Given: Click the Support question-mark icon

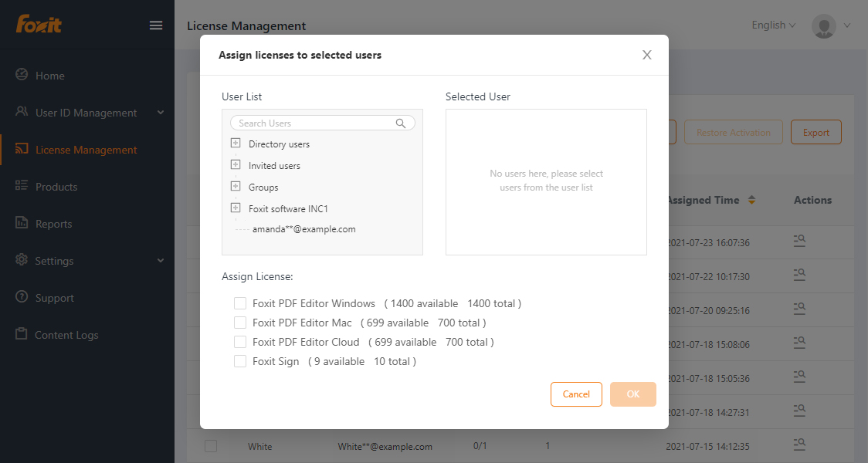Looking at the screenshot, I should (22, 297).
